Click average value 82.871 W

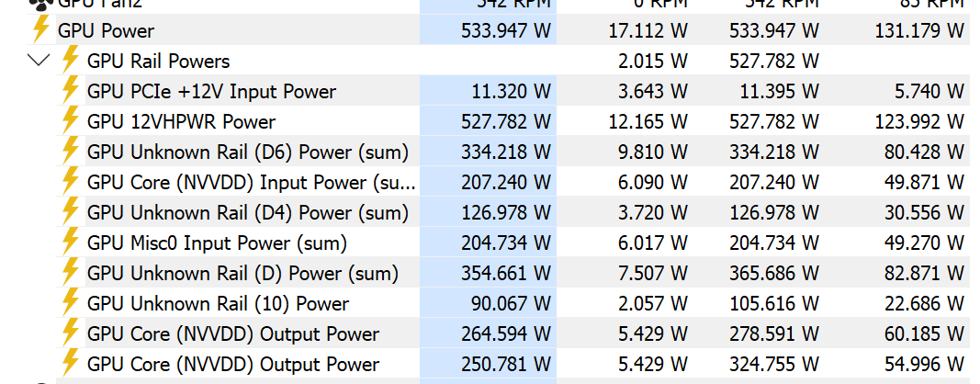click(x=924, y=274)
